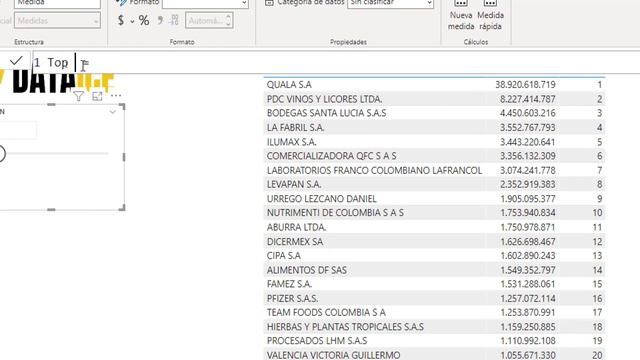Viewport: 640px width, 360px height.
Task: Select DICERMEX SA row
Action: coord(434,241)
